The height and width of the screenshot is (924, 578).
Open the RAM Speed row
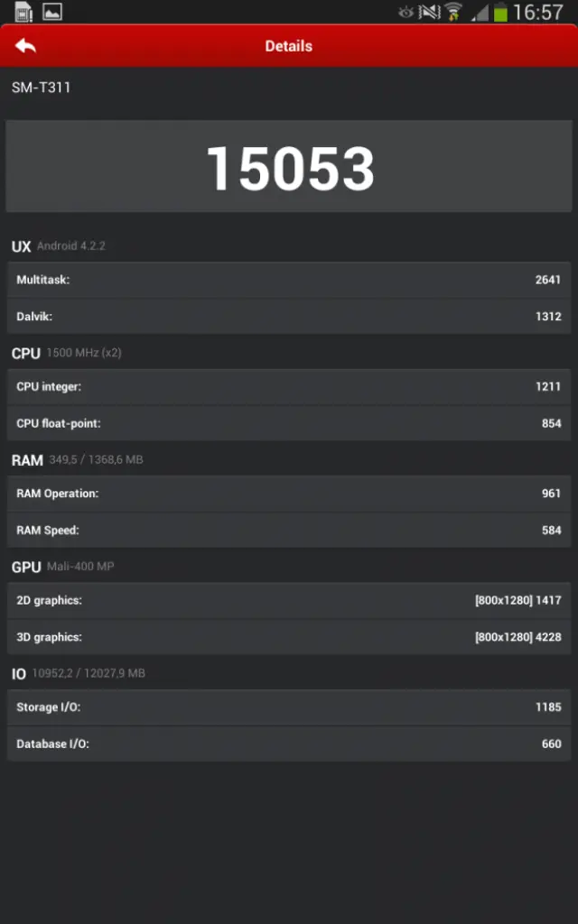(x=289, y=531)
